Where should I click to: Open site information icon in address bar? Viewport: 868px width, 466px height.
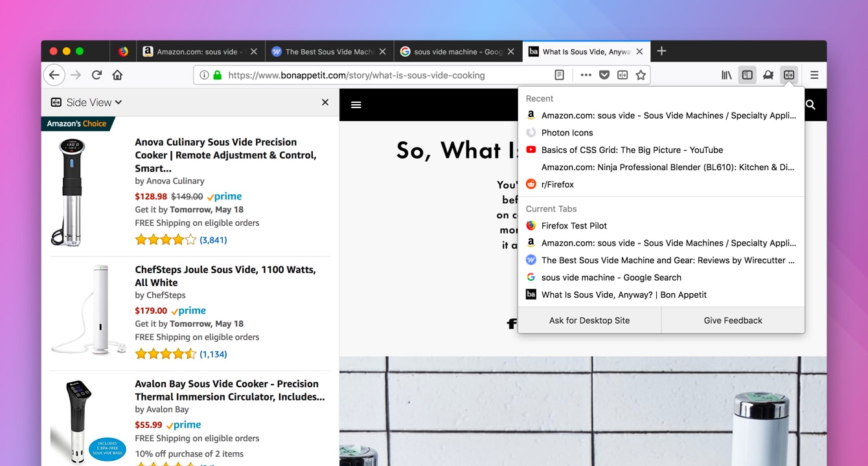(204, 75)
